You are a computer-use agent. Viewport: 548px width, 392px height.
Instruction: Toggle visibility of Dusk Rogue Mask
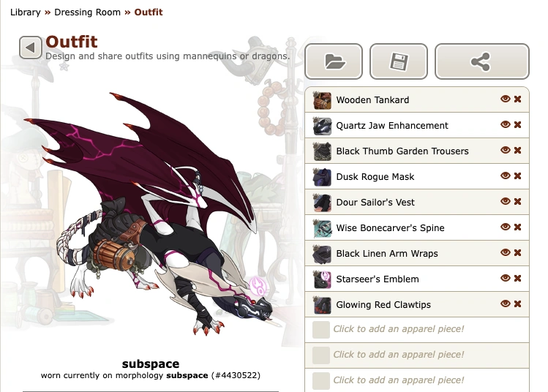click(x=505, y=176)
